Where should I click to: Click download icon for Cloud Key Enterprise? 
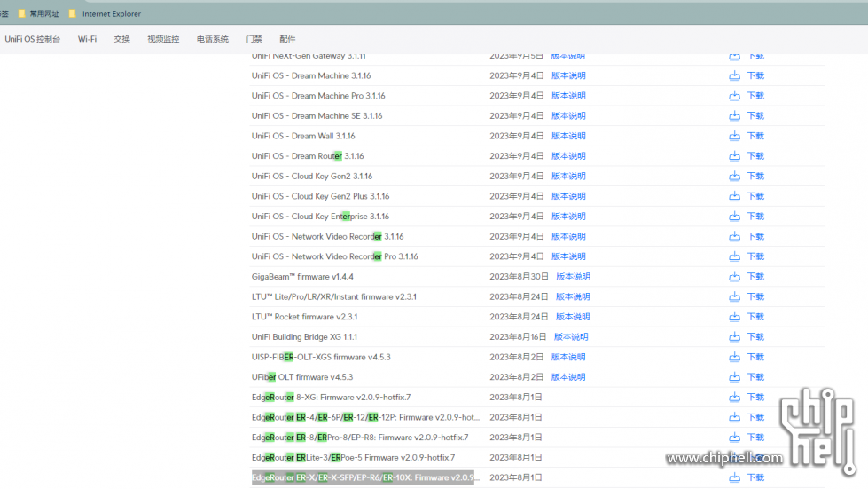[x=734, y=216]
